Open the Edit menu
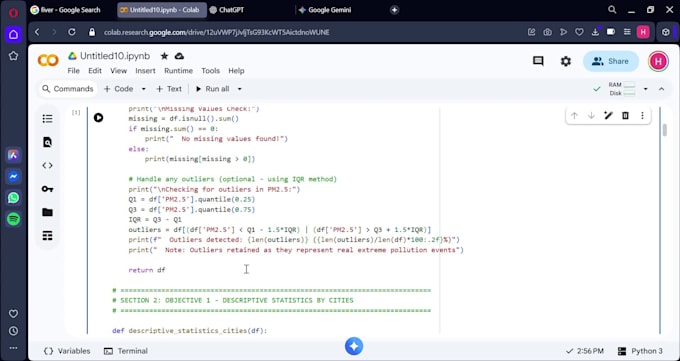This screenshot has height=361, width=680. point(95,71)
